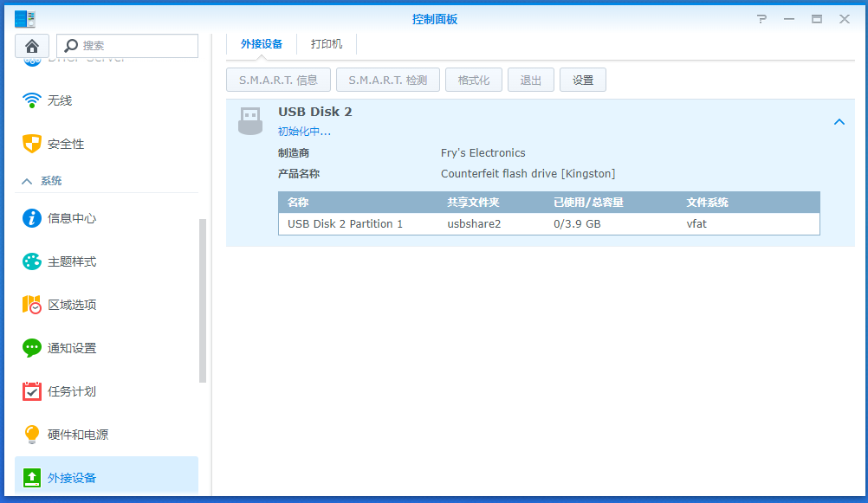
Task: Open the 无线 wireless Wi-Fi icon
Action: tap(31, 100)
